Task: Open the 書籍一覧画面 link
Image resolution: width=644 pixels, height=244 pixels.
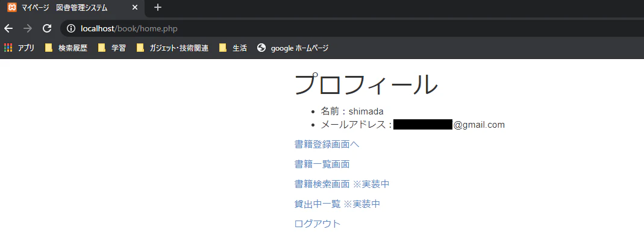Action: (322, 164)
